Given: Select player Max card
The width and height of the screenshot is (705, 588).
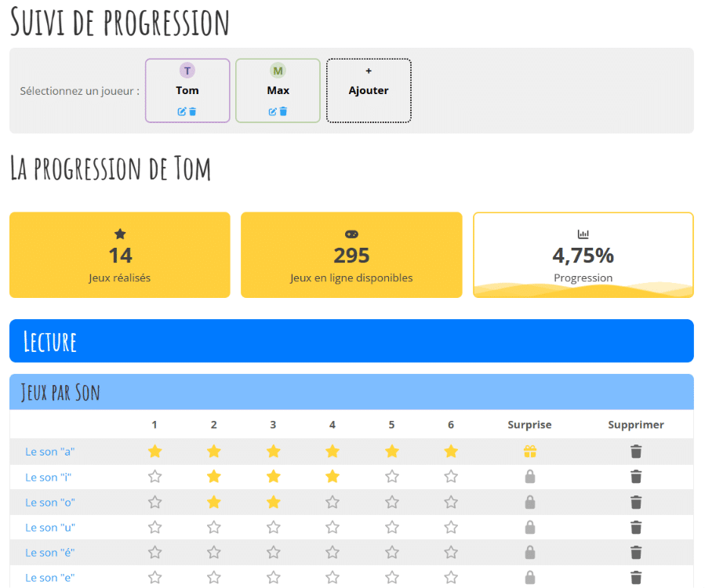Looking at the screenshot, I should (278, 90).
